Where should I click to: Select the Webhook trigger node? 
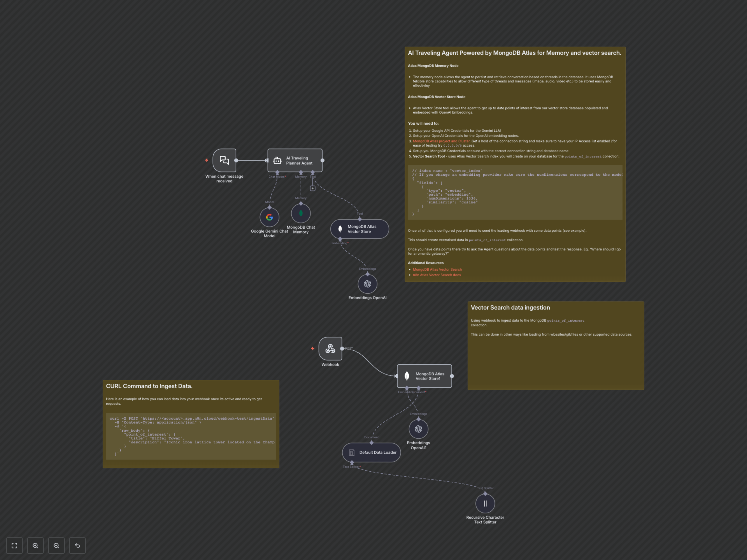coord(330,348)
